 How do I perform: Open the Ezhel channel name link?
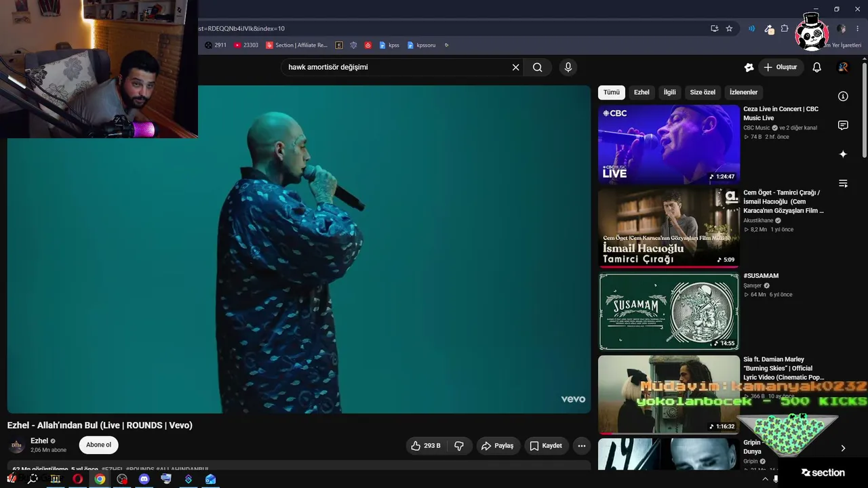point(39,441)
